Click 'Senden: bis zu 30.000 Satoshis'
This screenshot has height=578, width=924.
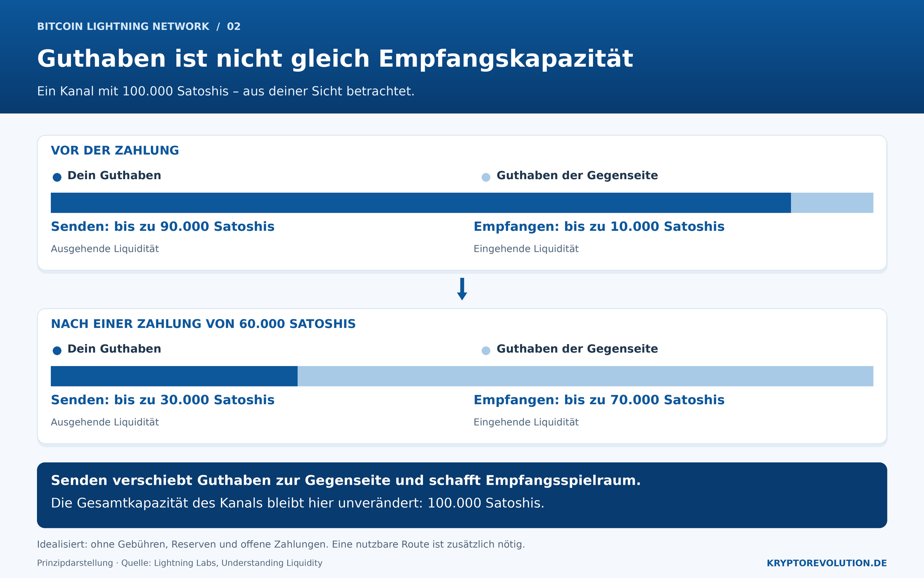pyautogui.click(x=162, y=400)
